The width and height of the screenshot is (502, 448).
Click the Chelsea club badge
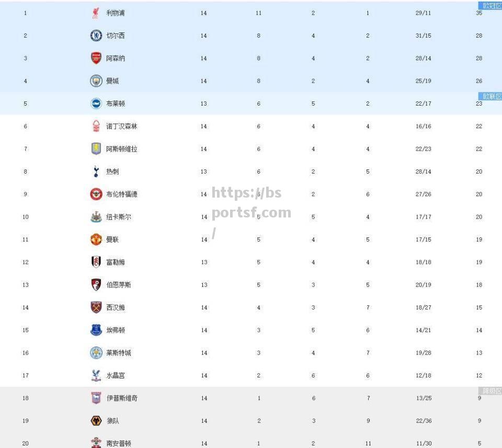coord(96,36)
